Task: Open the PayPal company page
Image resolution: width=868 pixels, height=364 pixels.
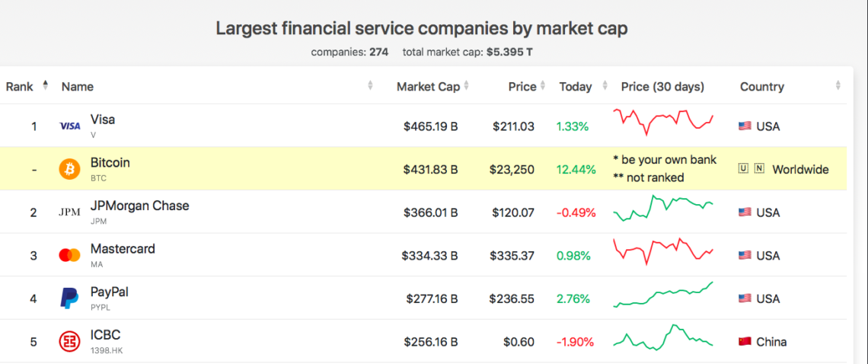Action: coord(110,292)
